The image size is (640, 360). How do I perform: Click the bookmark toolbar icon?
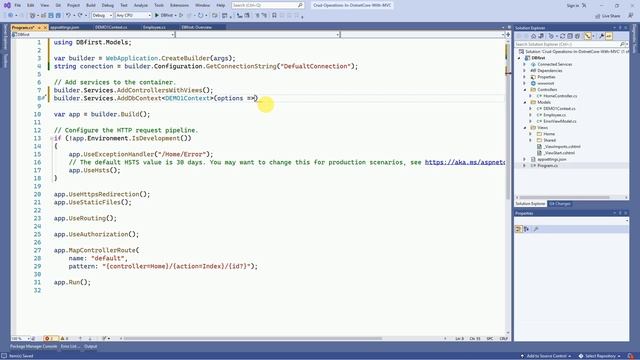click(274, 16)
